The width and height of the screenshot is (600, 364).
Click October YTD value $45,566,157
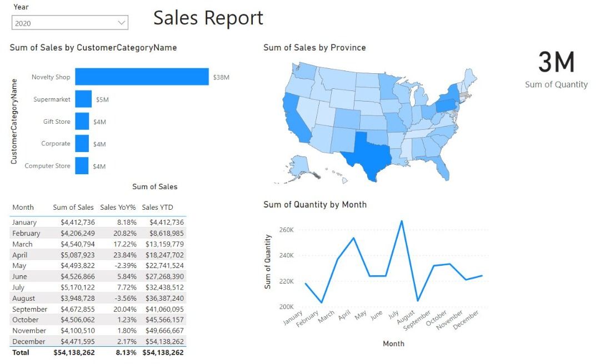[164, 320]
